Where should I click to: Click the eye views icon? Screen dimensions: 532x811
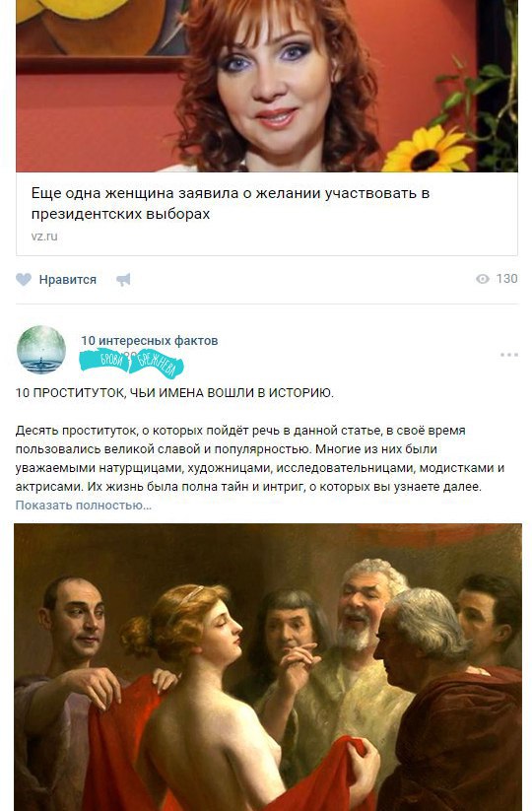point(483,279)
